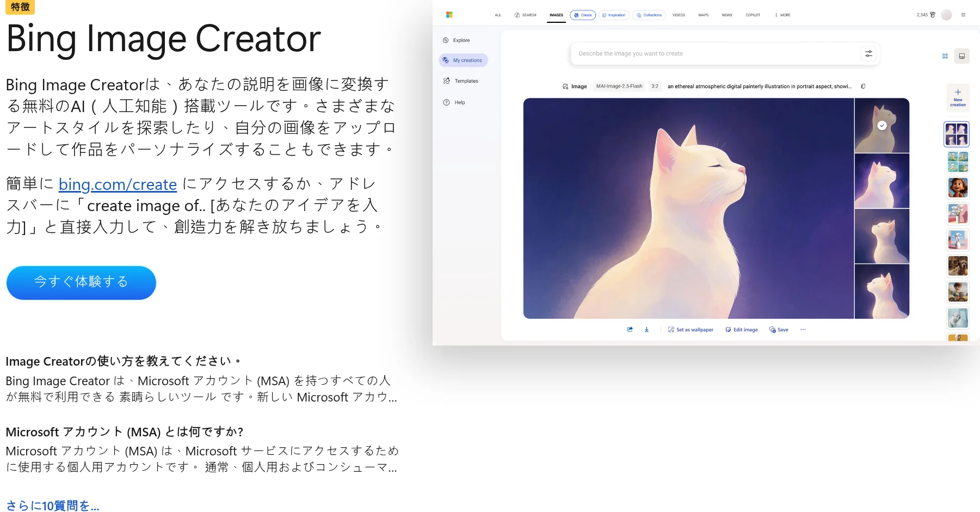
Task: Open Help in the left sidebar
Action: [x=454, y=102]
